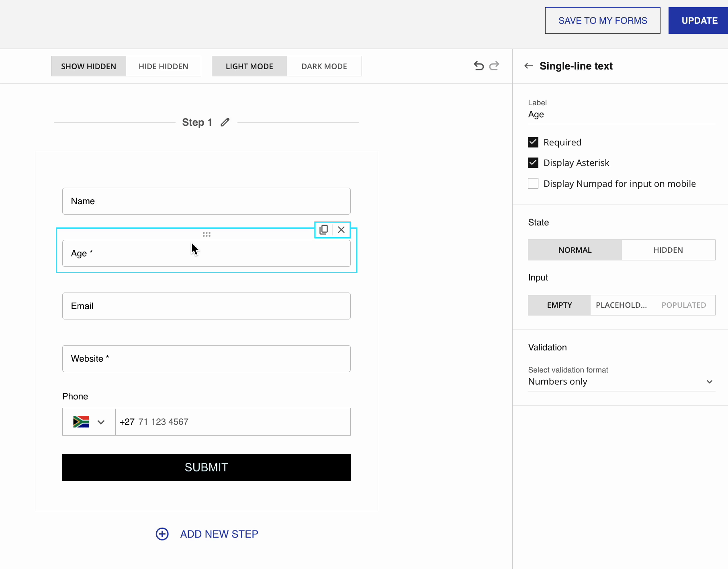Go back using arrow beside Single-line text

coord(529,66)
